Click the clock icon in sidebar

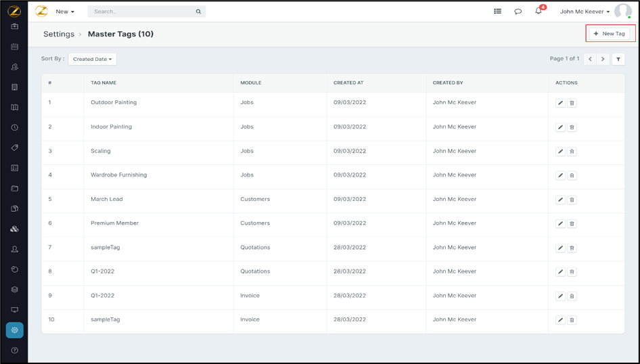pyautogui.click(x=14, y=127)
